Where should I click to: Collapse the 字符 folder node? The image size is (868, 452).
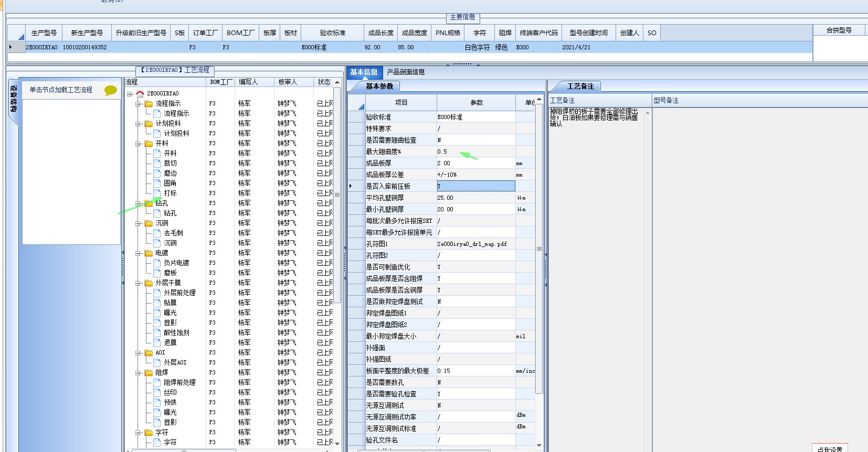point(137,433)
